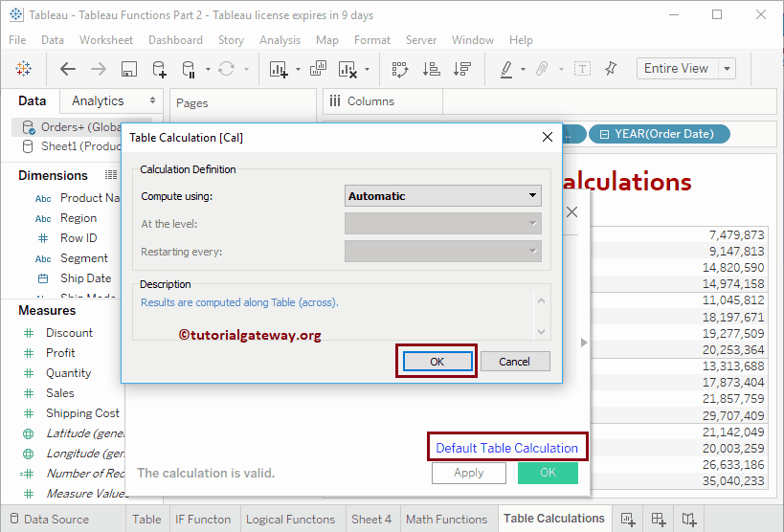This screenshot has height=532, width=784.
Task: Click the Clear Sheet icon
Action: pyautogui.click(x=347, y=69)
